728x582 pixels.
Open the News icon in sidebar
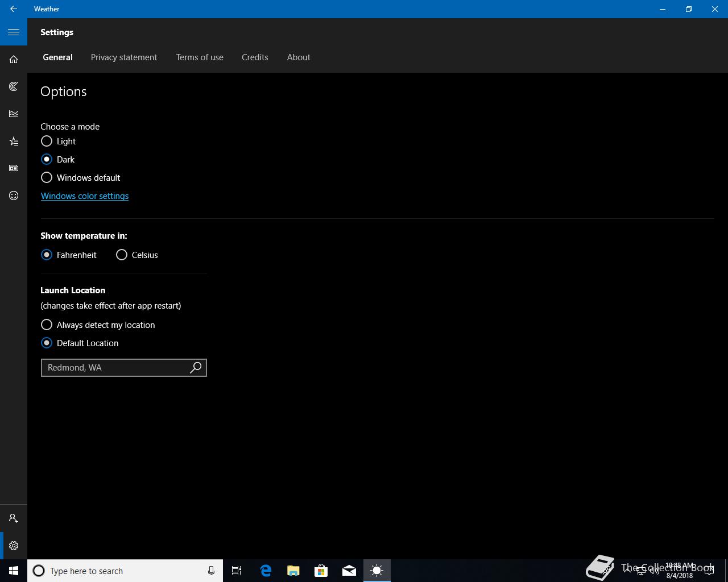tap(14, 168)
